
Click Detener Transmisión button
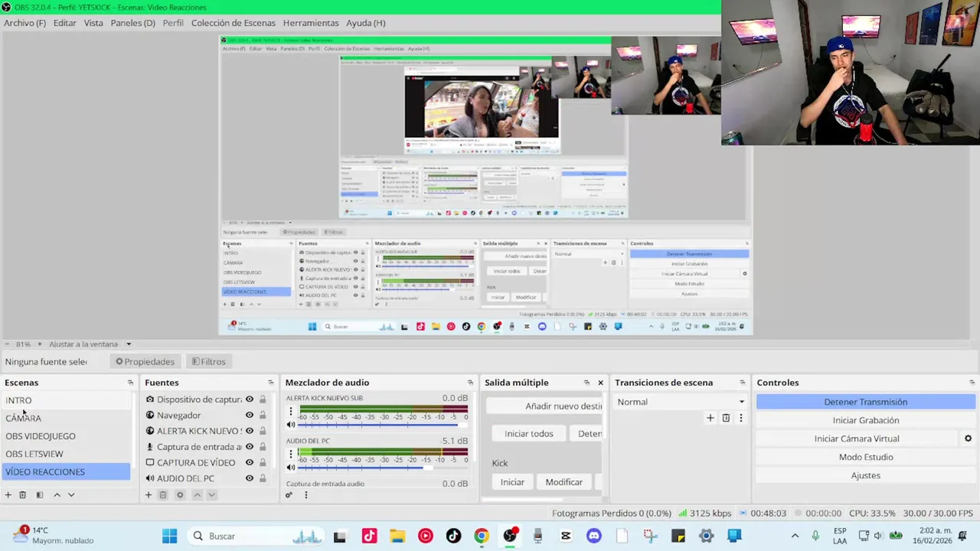(866, 402)
